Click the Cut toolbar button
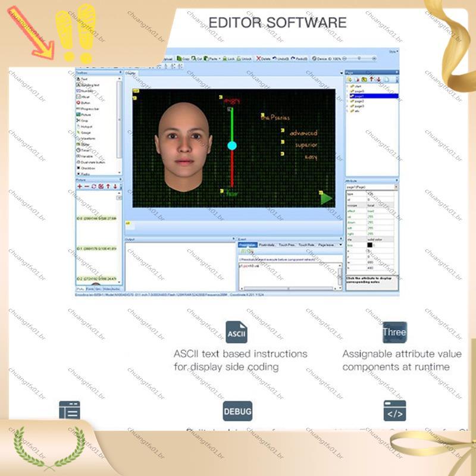476x476 pixels. pyautogui.click(x=196, y=58)
